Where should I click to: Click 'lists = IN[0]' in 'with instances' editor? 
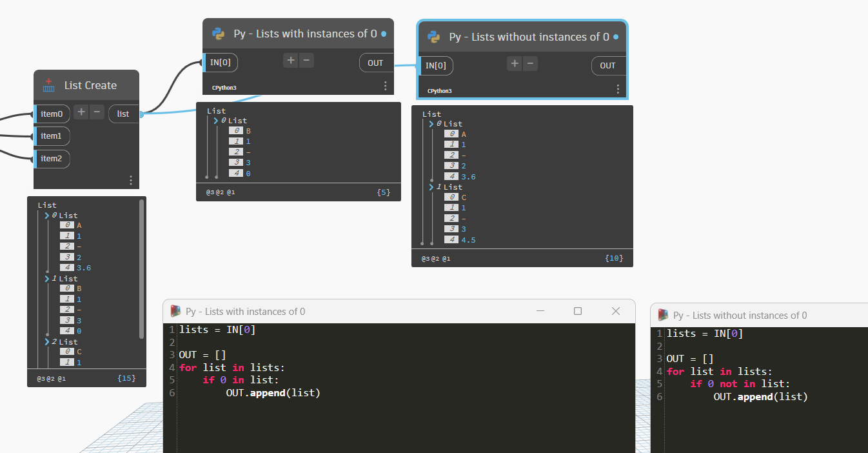217,330
